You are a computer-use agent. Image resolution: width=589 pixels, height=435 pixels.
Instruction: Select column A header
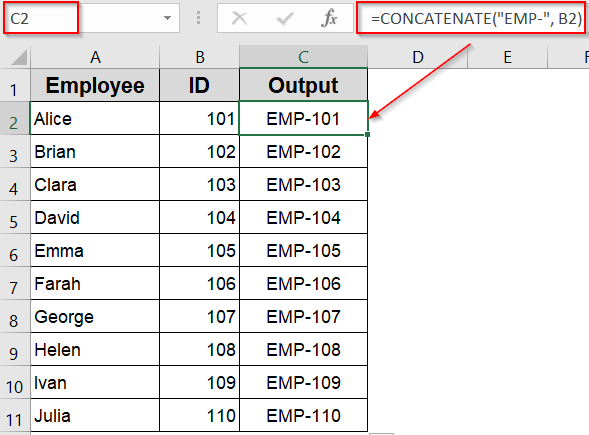click(95, 57)
